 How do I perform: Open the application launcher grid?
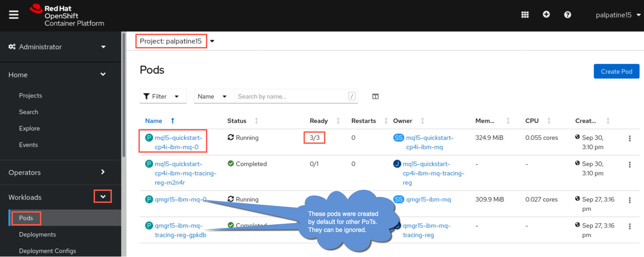click(x=525, y=15)
